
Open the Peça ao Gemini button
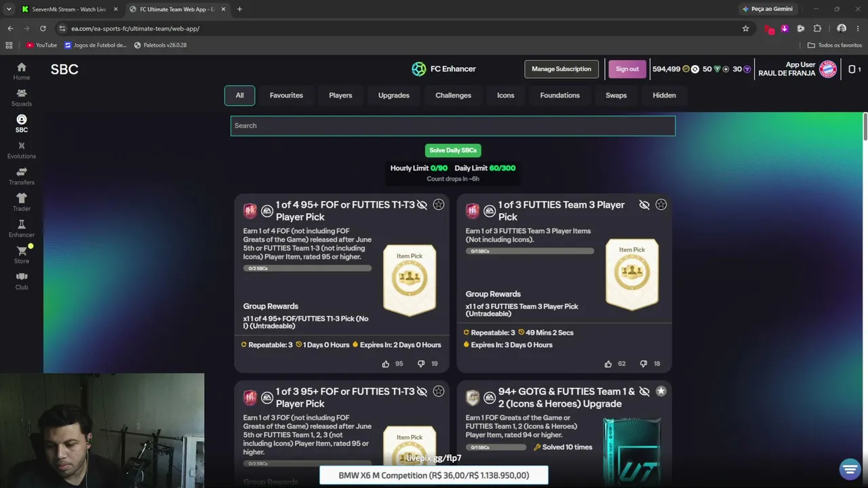pos(768,9)
